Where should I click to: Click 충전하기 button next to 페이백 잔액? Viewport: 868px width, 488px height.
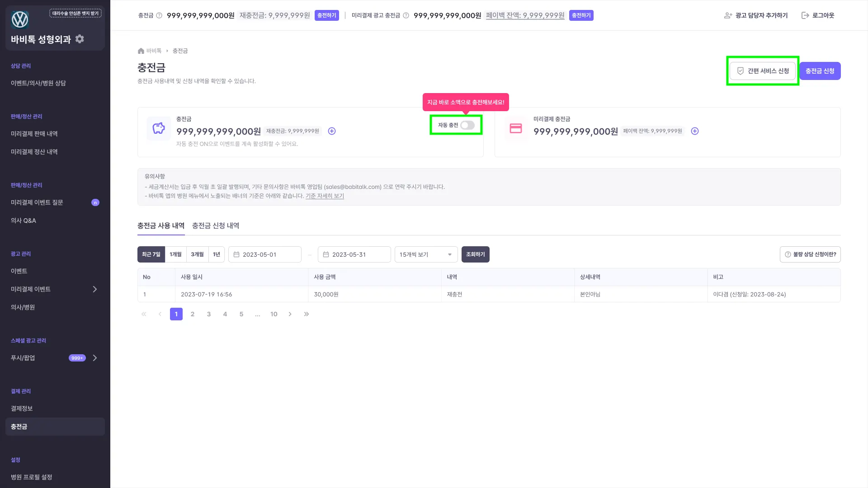tap(581, 15)
